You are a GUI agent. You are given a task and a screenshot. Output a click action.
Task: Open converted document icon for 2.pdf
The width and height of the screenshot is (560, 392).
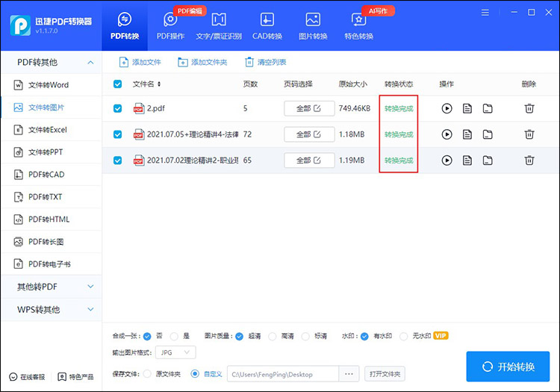(467, 108)
